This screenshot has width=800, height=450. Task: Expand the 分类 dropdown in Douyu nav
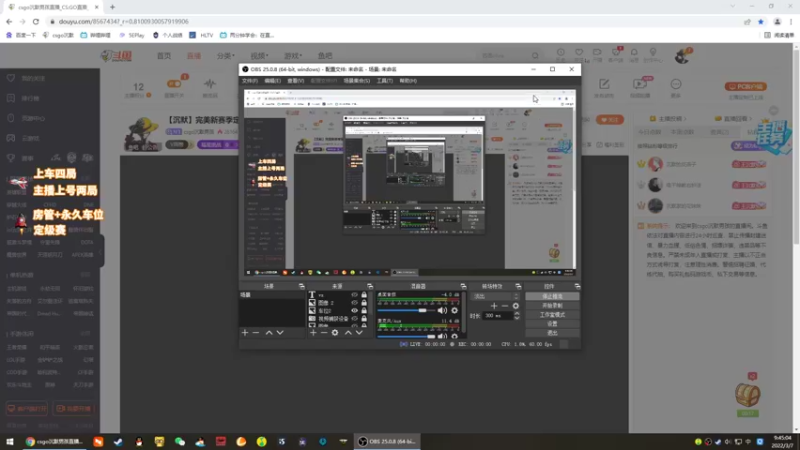pyautogui.click(x=226, y=56)
